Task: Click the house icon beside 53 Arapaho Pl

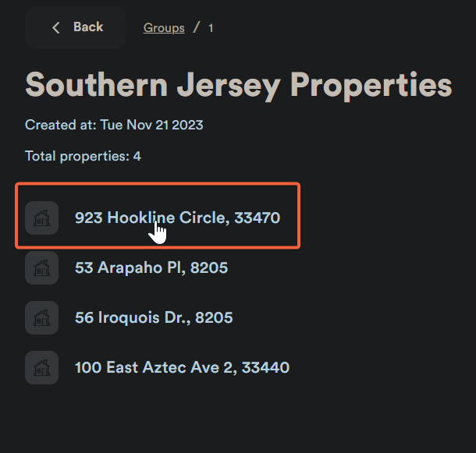Action: tap(41, 267)
